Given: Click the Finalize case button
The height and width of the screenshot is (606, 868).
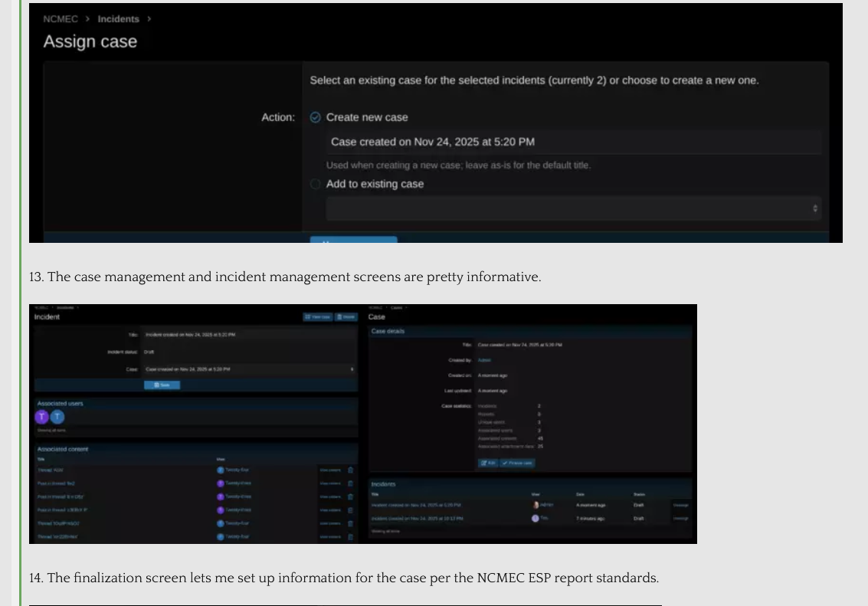Looking at the screenshot, I should 518,463.
